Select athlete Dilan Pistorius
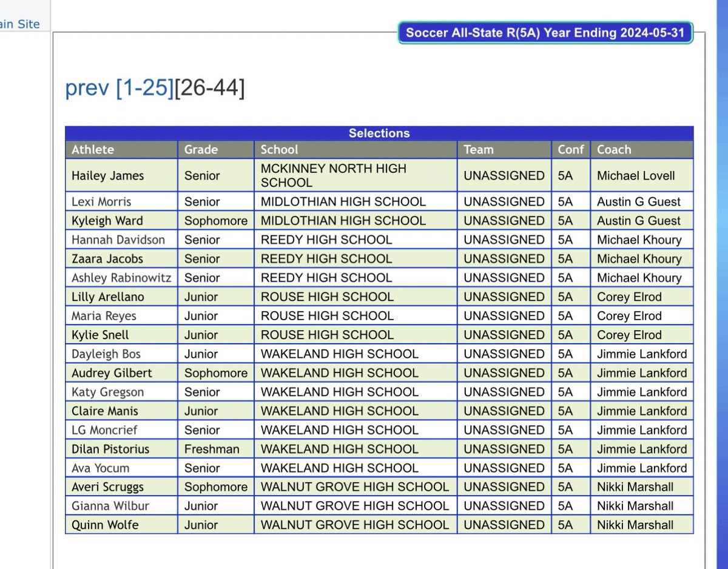Viewport: 728px width, 569px height. tap(110, 449)
